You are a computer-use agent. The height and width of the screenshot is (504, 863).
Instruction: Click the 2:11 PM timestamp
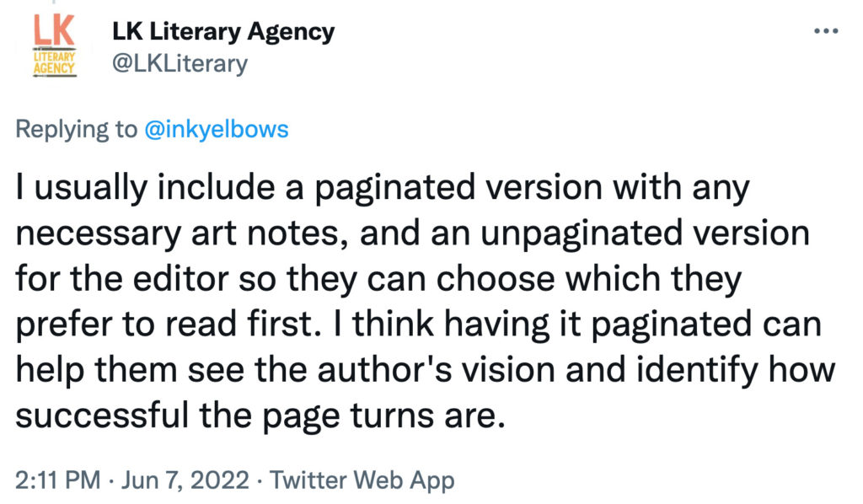[x=58, y=480]
